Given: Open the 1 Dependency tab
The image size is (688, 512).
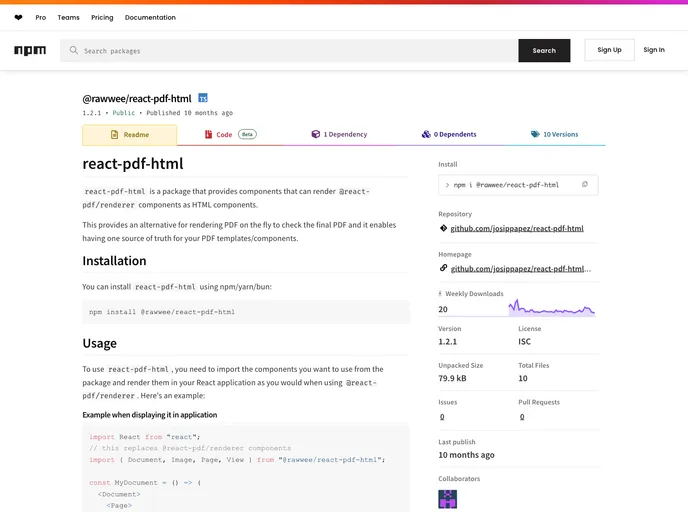Looking at the screenshot, I should tap(339, 134).
